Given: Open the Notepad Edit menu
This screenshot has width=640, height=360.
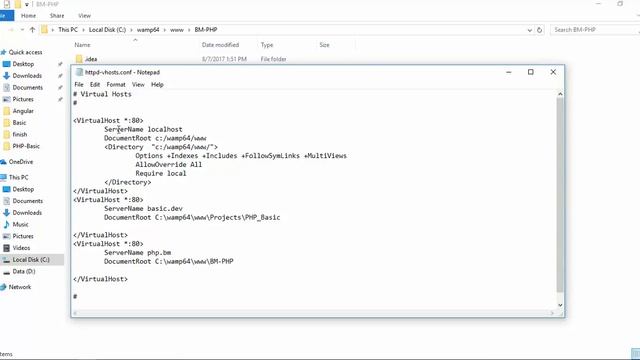Looking at the screenshot, I should pyautogui.click(x=95, y=84).
